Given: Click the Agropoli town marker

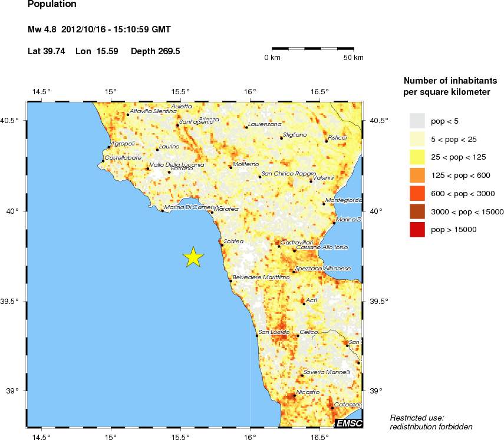Looking at the screenshot, I should pyautogui.click(x=109, y=147).
